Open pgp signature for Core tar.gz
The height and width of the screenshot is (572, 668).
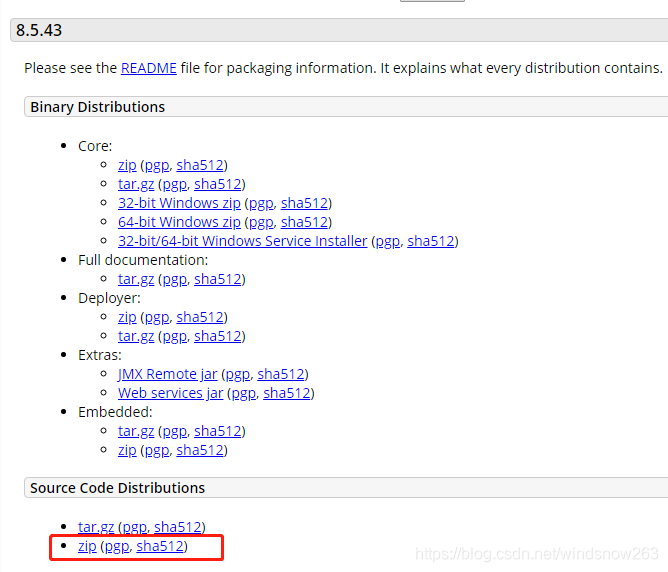175,184
